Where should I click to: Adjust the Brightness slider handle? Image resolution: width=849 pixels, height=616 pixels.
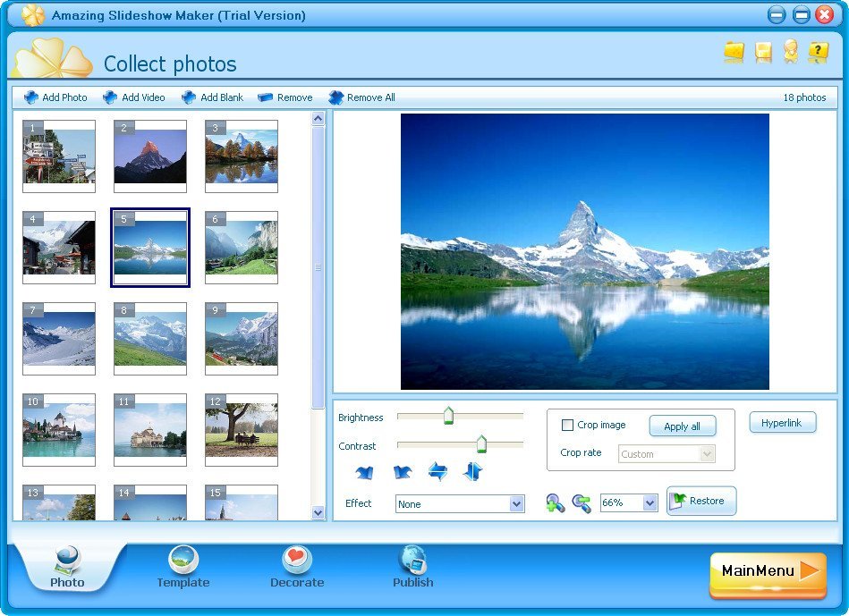(449, 415)
